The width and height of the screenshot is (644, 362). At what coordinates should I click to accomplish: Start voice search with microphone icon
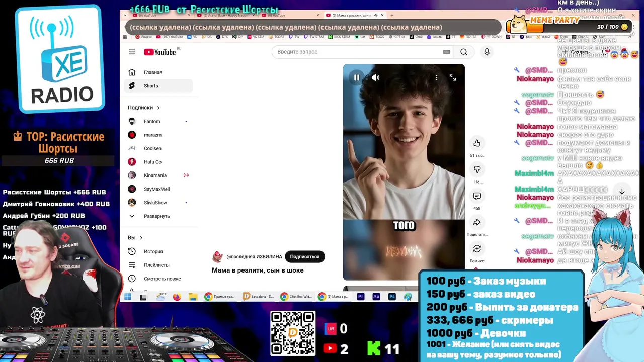(x=487, y=52)
